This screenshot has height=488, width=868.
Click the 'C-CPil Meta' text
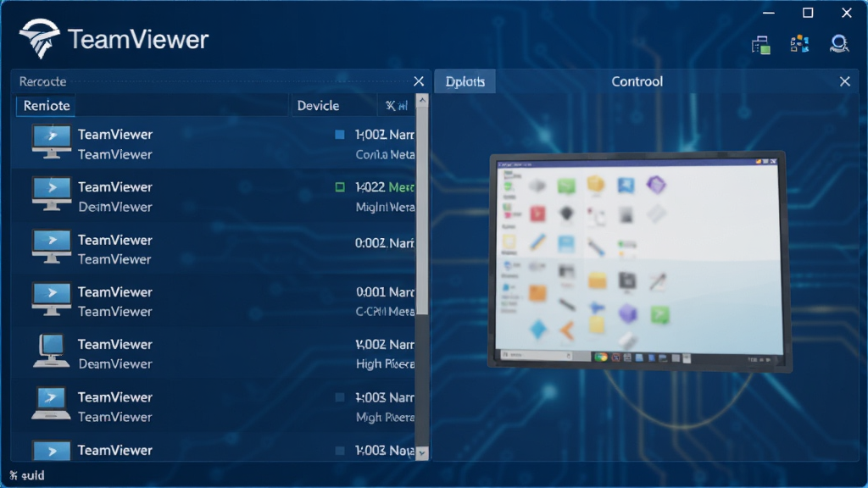pos(385,312)
